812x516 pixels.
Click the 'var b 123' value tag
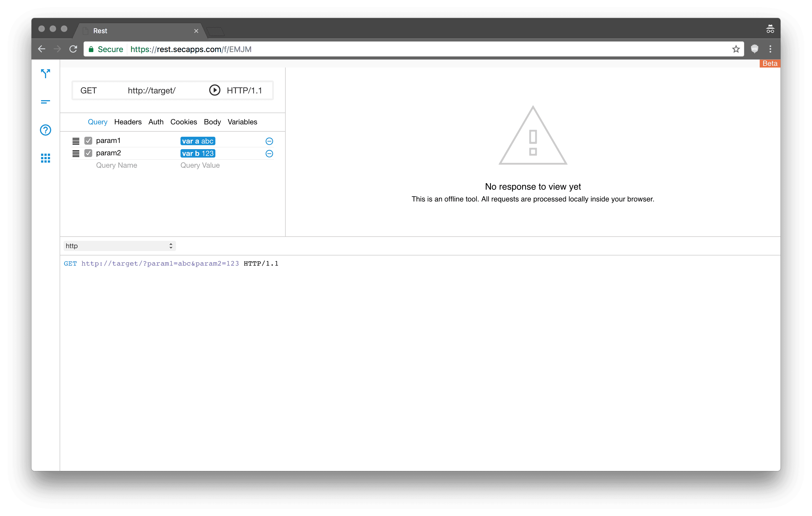[198, 154]
